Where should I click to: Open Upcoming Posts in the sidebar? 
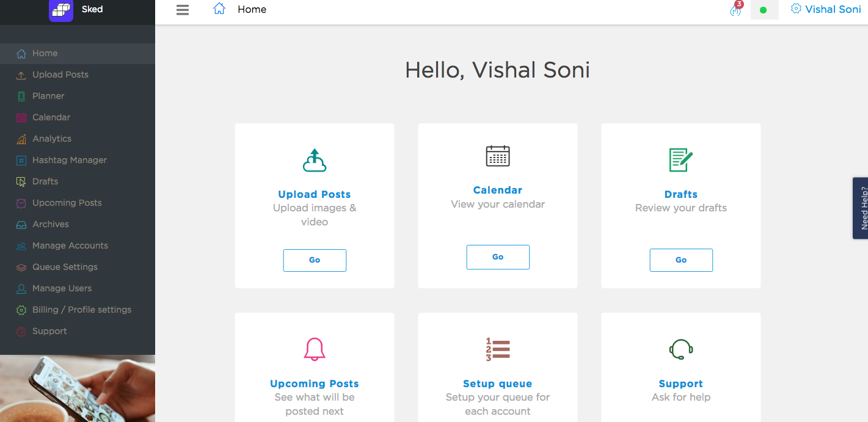[x=78, y=203]
